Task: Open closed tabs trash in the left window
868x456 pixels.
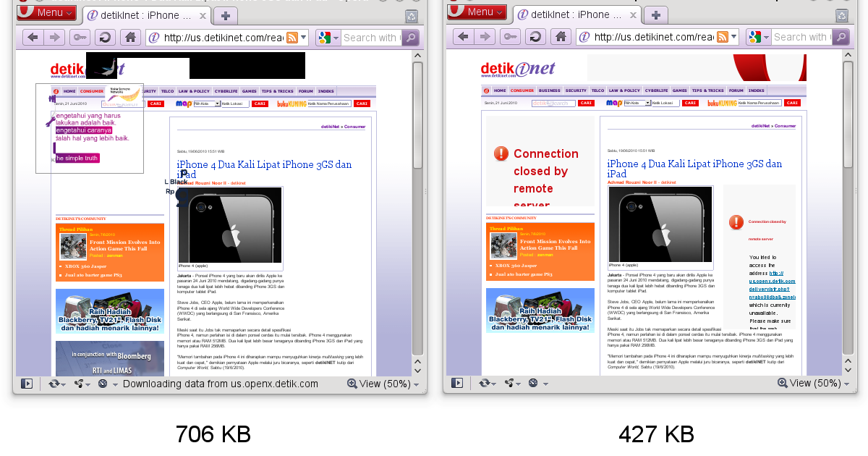Action: (x=412, y=16)
